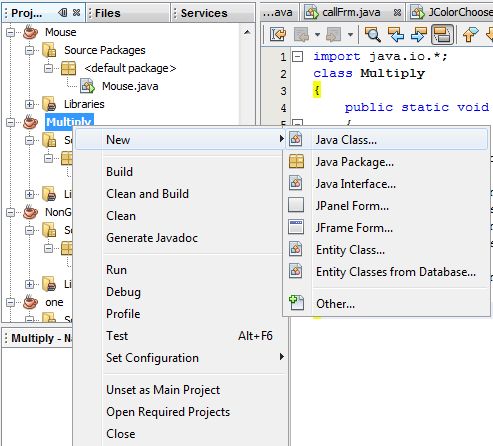The width and height of the screenshot is (493, 446).
Task: Collapse the default package node
Action: 49,68
